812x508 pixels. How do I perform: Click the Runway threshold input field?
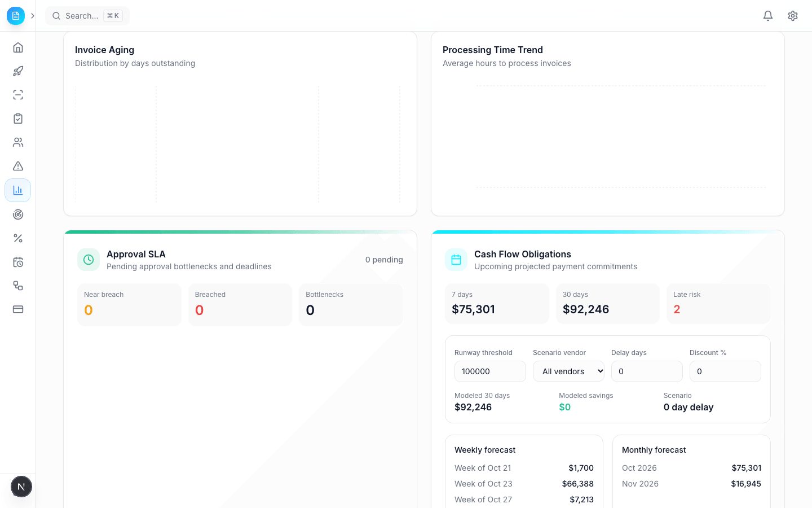pyautogui.click(x=490, y=371)
